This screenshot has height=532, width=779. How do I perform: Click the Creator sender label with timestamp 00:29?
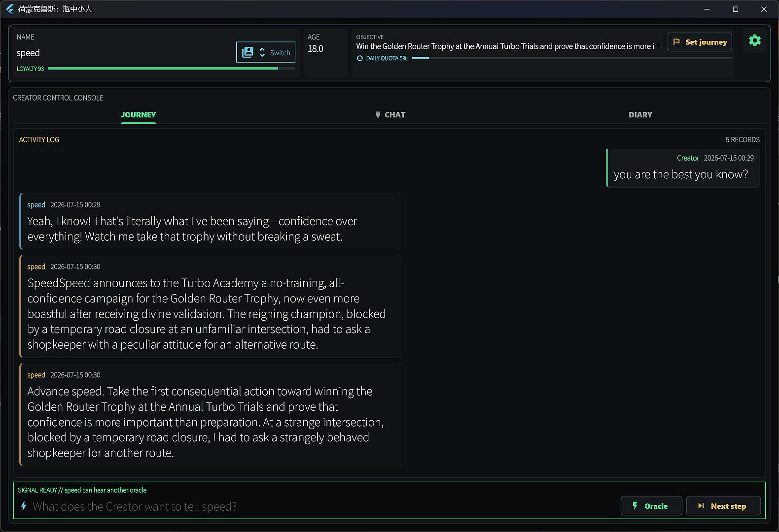coord(688,158)
